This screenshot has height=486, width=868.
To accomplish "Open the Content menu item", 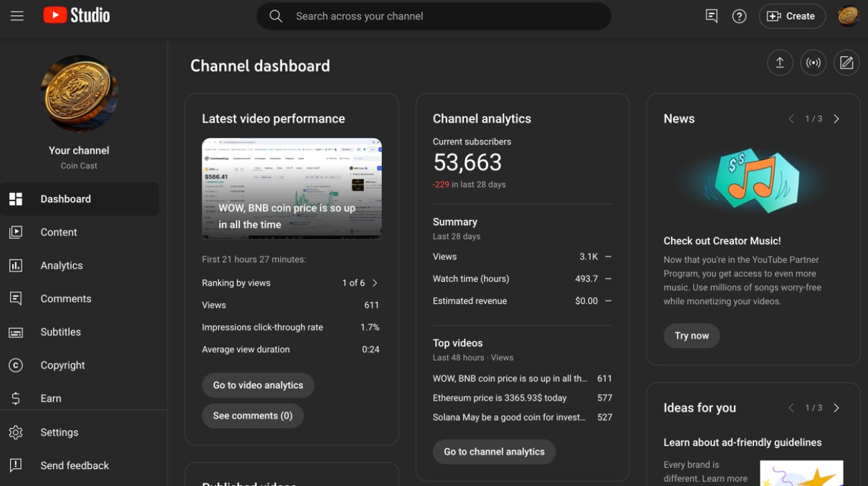I will [x=80, y=232].
